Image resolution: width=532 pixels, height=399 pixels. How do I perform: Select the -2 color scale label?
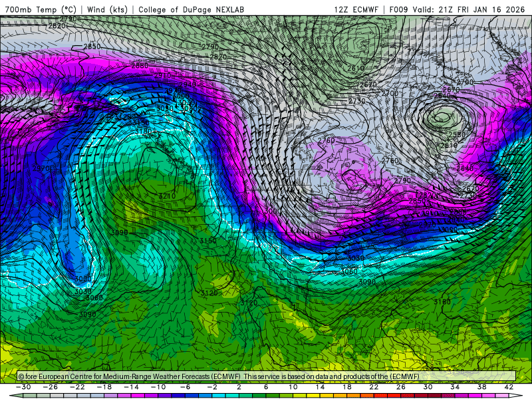click(212, 387)
